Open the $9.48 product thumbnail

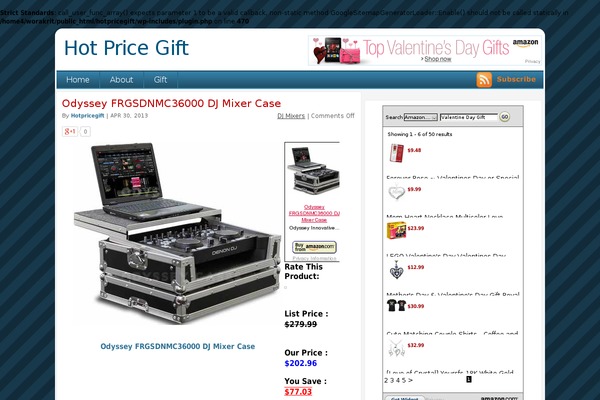[x=396, y=153]
